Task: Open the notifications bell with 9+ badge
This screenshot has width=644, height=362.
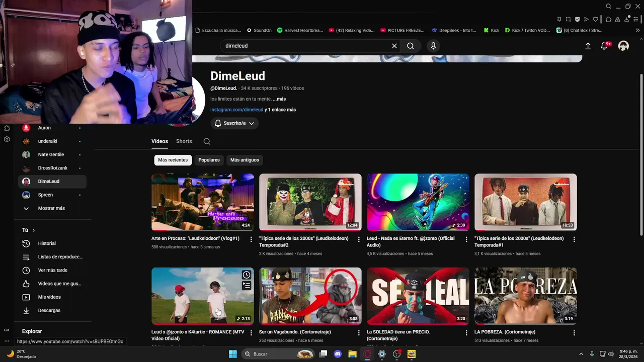Action: pyautogui.click(x=605, y=46)
